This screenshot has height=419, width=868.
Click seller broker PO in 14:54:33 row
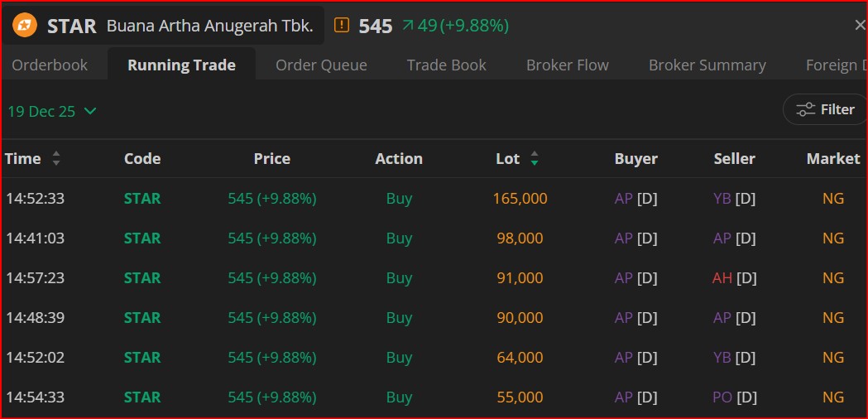[722, 397]
